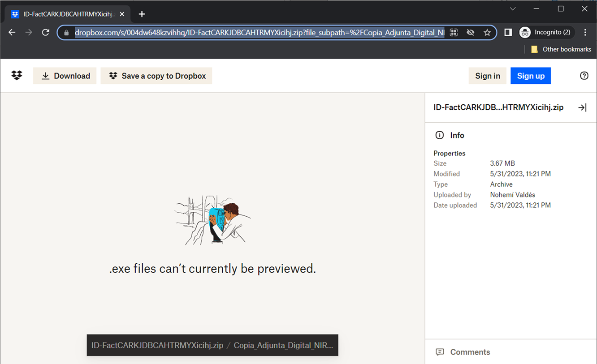Bookmark this page with the star icon
This screenshot has width=597, height=364.
[x=487, y=33]
